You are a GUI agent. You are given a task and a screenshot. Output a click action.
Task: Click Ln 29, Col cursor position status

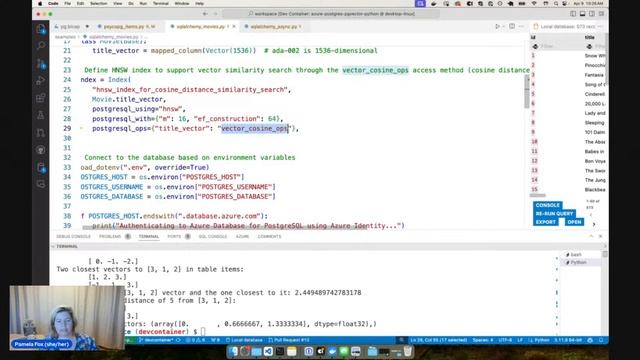pyautogui.click(x=439, y=340)
